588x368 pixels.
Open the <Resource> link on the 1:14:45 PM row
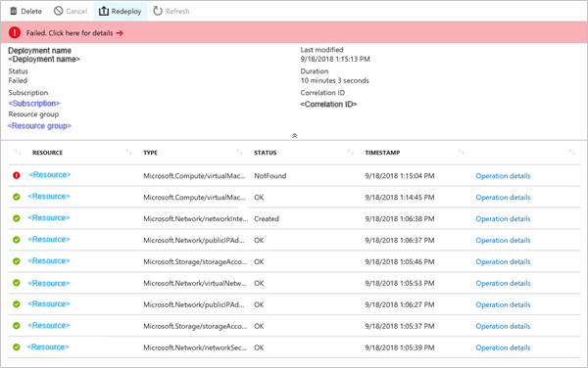[x=49, y=197]
